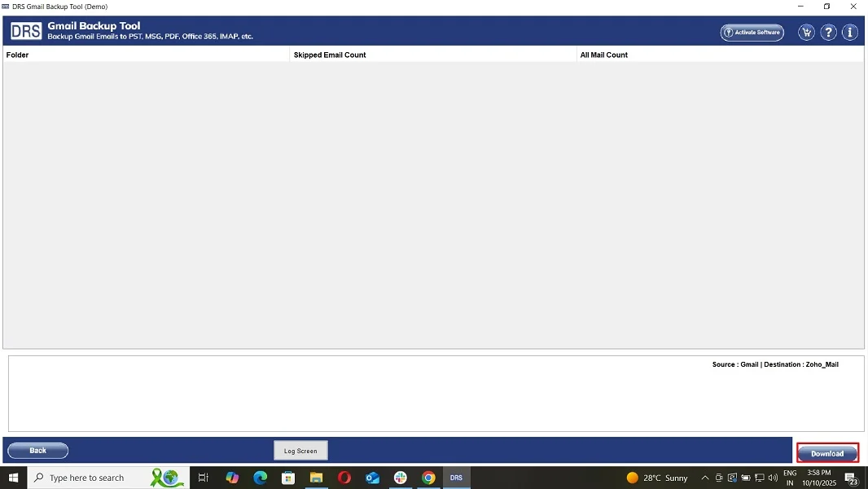Screen dimensions: 868x489
Task: Close the DRS Gmail Backup Tool window
Action: (853, 6)
